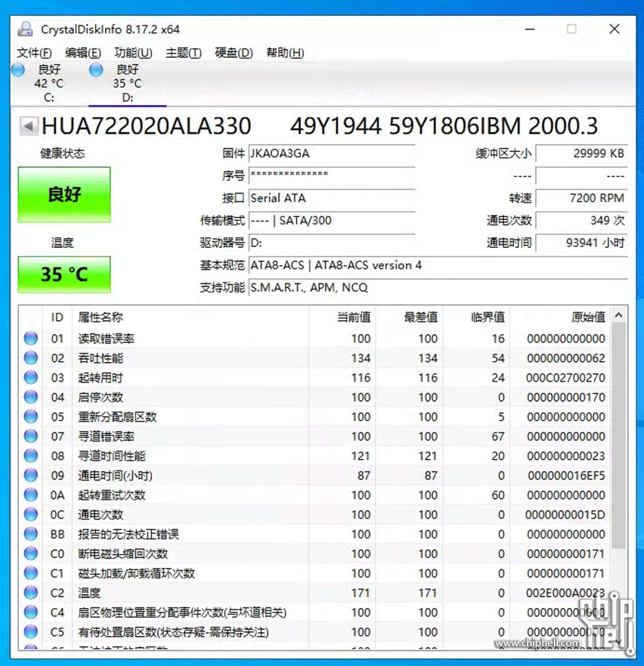Click status orb for attribute C0 断电磁头缩回次数
Viewport: 644px width, 666px height.
pyautogui.click(x=31, y=554)
